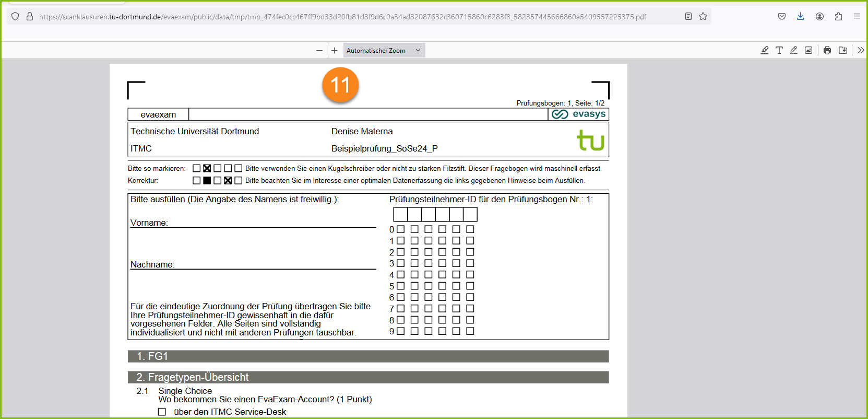
Task: Click the tracking protection shield icon
Action: [15, 16]
